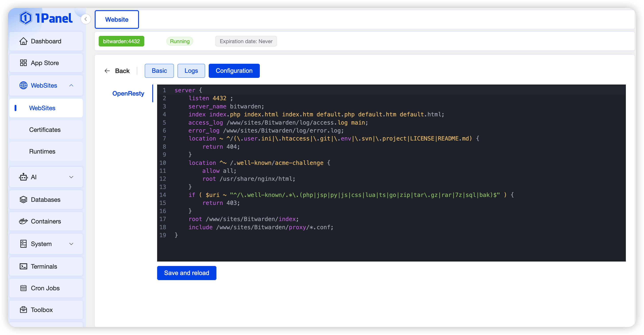Viewport: 644px width, 335px height.
Task: Collapse the WebSites menu chevron
Action: [71, 85]
